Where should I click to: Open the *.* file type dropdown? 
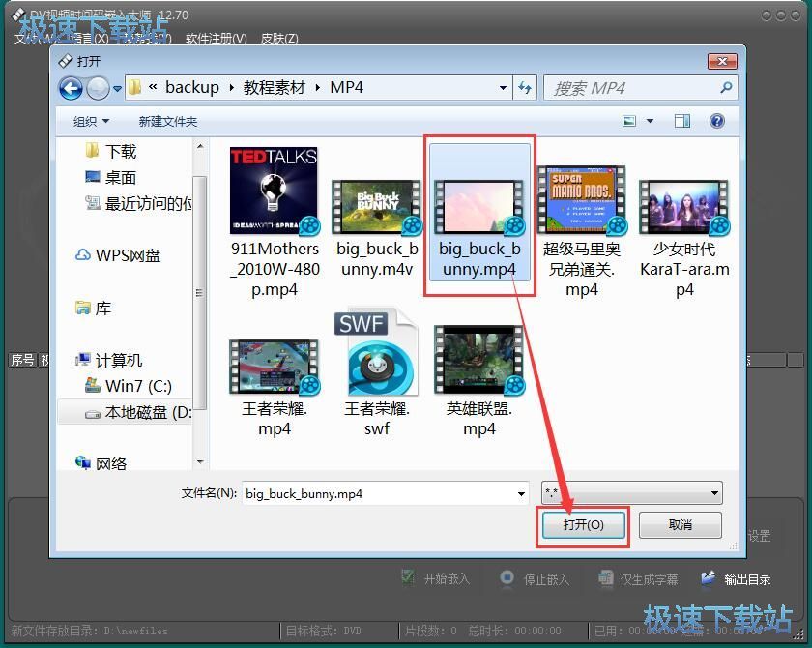coord(631,493)
